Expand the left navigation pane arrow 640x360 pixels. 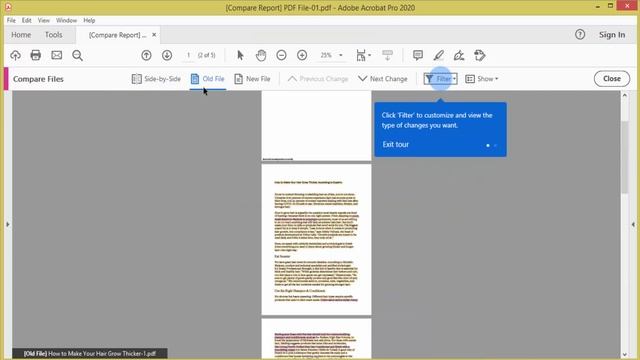(x=7, y=224)
